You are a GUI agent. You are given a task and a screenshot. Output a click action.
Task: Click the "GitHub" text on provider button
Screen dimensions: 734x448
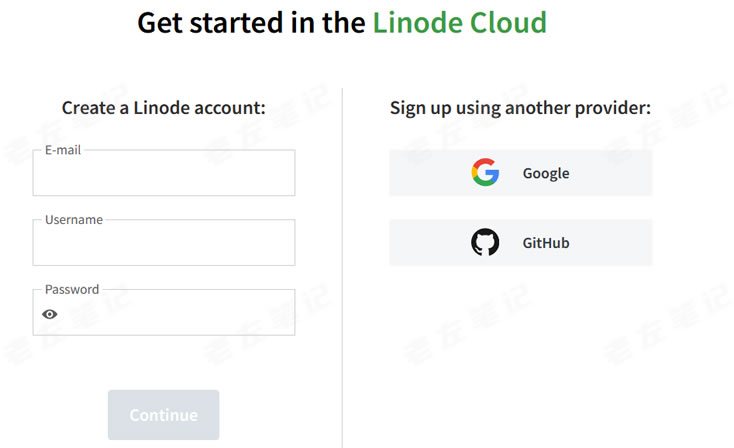coord(545,242)
